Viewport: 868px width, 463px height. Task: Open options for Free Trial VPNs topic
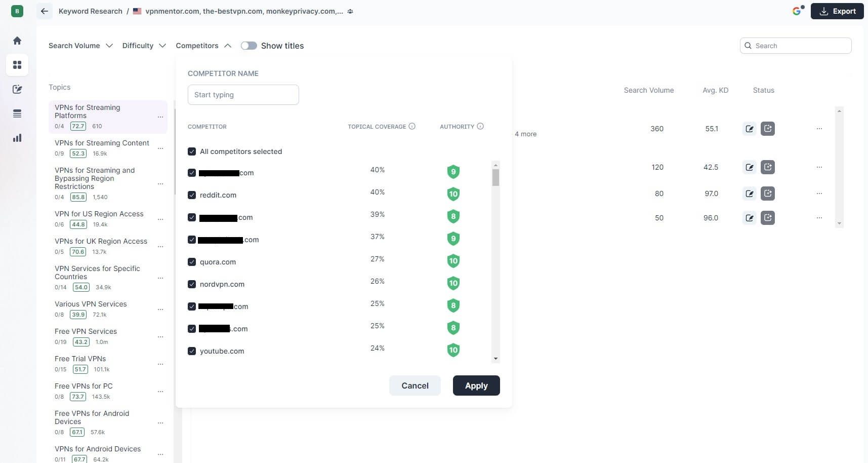click(160, 364)
